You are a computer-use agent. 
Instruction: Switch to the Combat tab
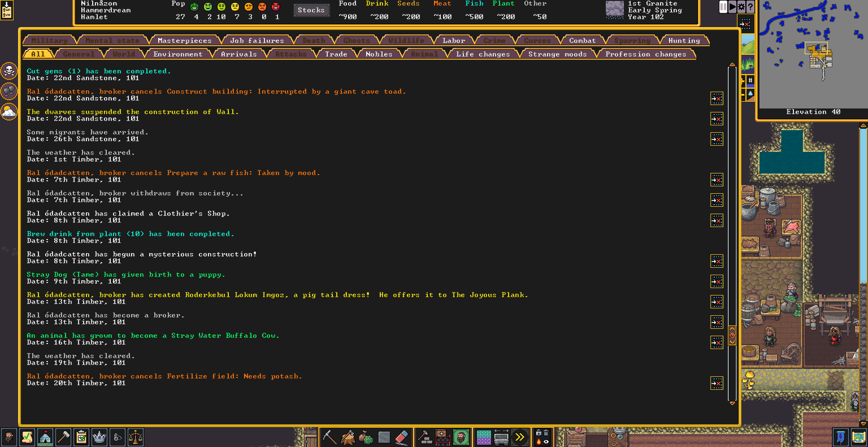click(x=582, y=41)
